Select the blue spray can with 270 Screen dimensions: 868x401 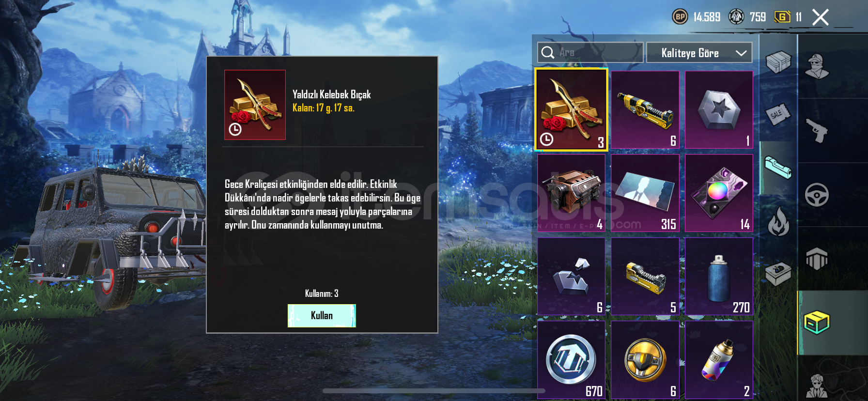(x=719, y=276)
